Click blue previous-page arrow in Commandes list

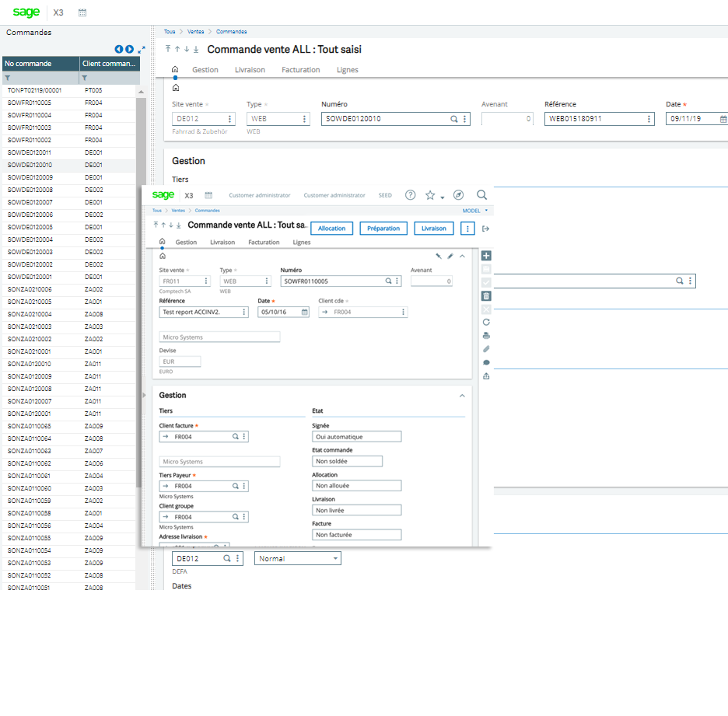[x=119, y=49]
